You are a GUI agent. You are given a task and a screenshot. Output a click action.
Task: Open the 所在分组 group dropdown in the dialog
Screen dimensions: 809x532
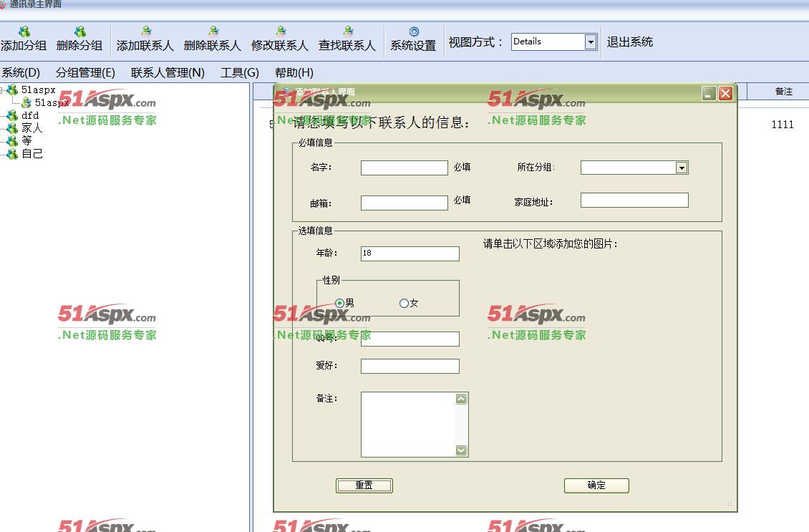coord(680,168)
